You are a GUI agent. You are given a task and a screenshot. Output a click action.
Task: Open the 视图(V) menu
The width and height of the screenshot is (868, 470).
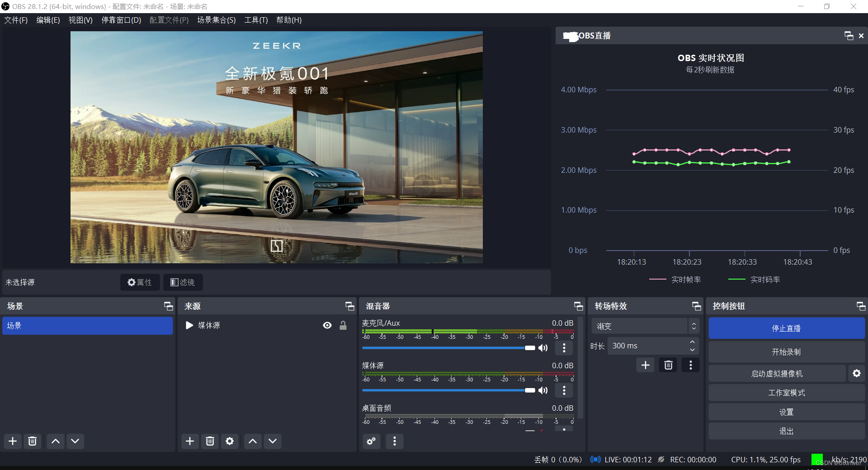[x=80, y=20]
